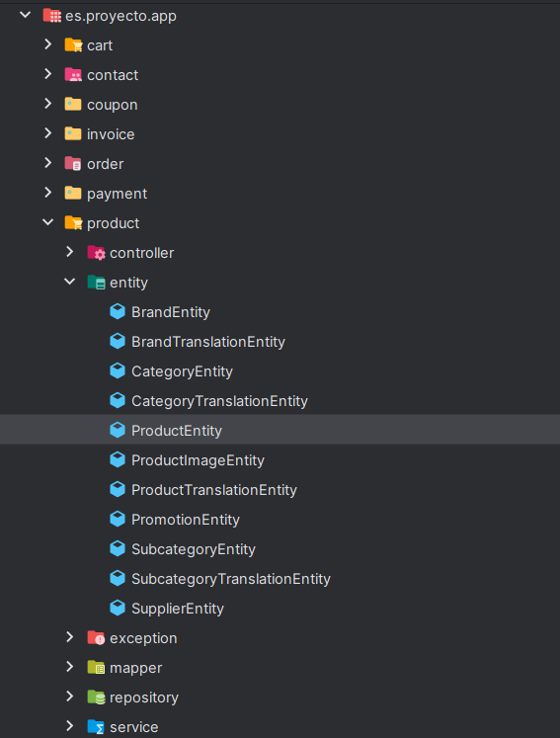
Task: Click the service folder icon
Action: coord(97,727)
